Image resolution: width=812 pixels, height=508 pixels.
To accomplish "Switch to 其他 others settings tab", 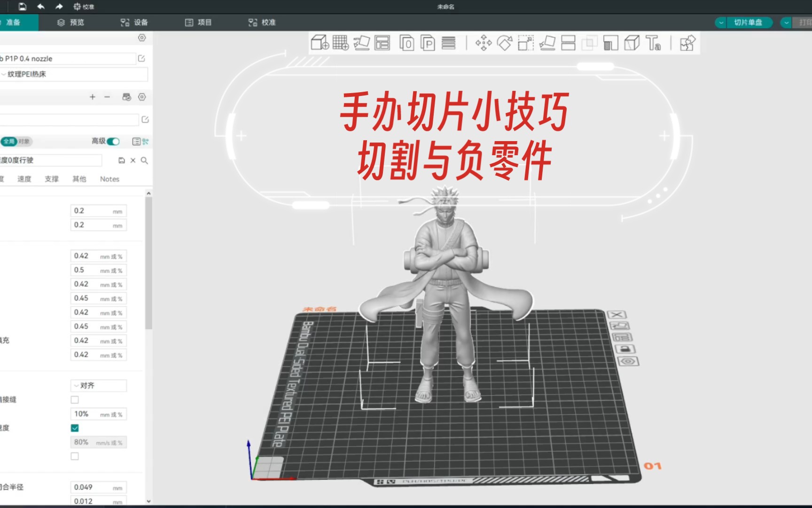I will coord(79,179).
